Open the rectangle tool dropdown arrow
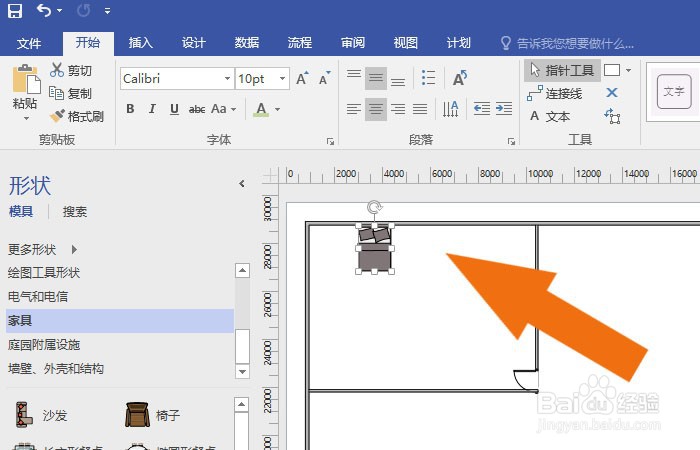This screenshot has height=450, width=700. [x=629, y=71]
